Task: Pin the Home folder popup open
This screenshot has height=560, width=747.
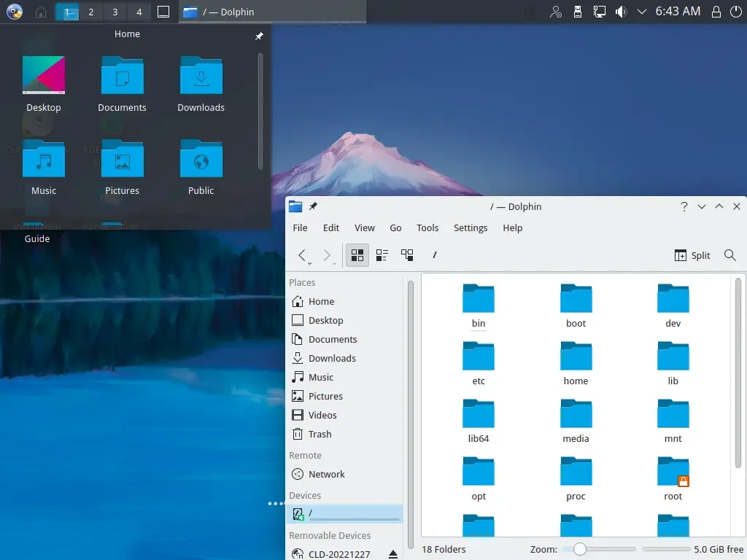Action: pos(259,36)
